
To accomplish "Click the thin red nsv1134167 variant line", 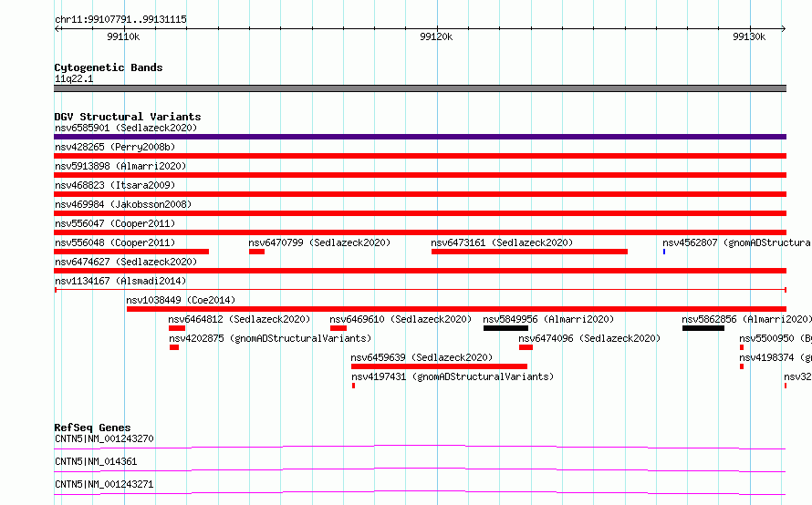I will (x=420, y=290).
